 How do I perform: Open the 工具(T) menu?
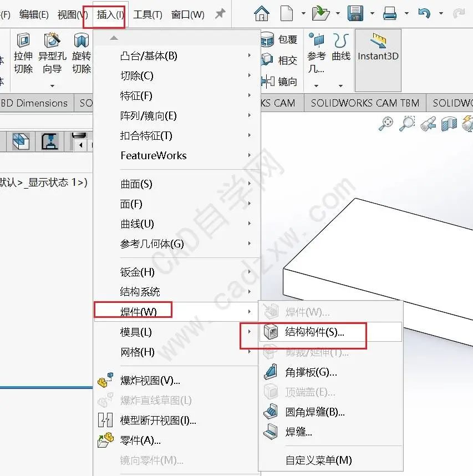[148, 14]
